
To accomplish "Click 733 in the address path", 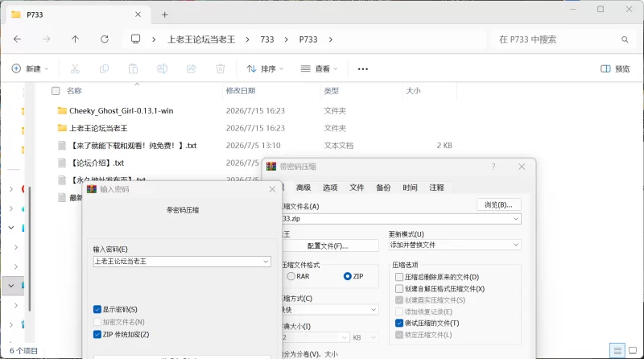I will coord(267,39).
